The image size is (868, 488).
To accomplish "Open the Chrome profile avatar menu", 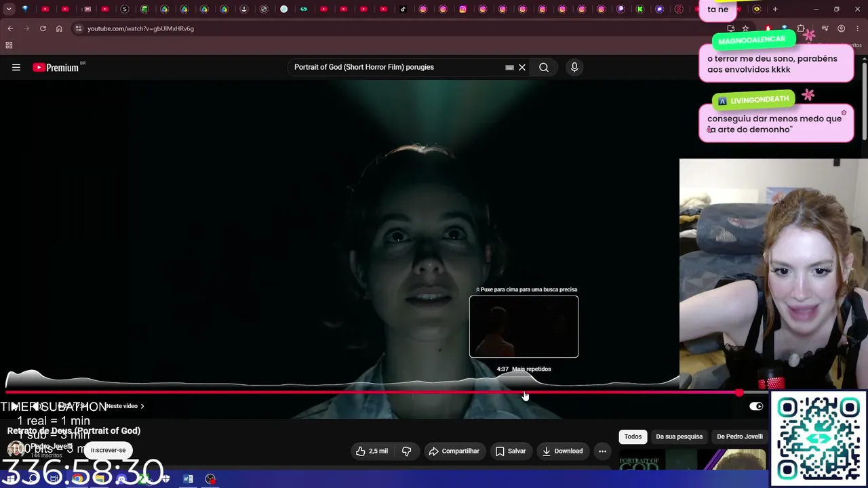I will [842, 28].
